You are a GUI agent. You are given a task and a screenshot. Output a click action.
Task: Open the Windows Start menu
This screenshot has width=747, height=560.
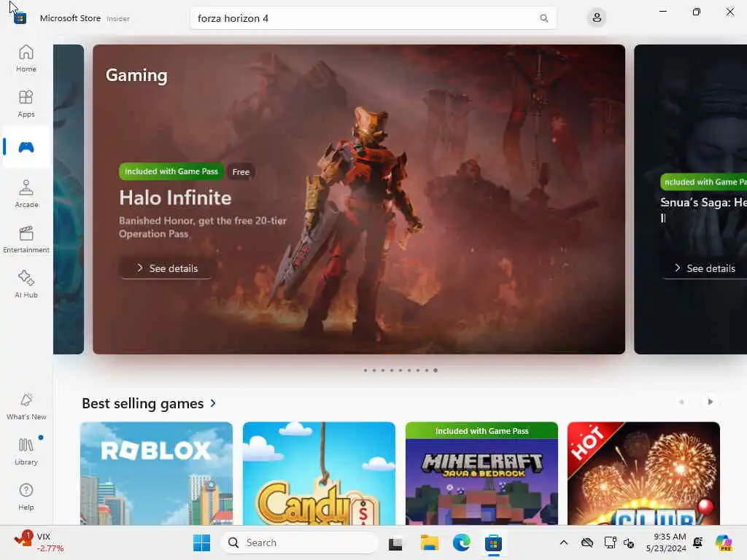(x=201, y=542)
